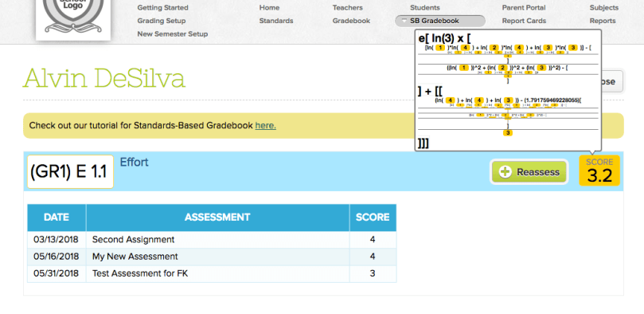The image size is (644, 314).
Task: Open the Getting Started menu item
Action: point(162,8)
